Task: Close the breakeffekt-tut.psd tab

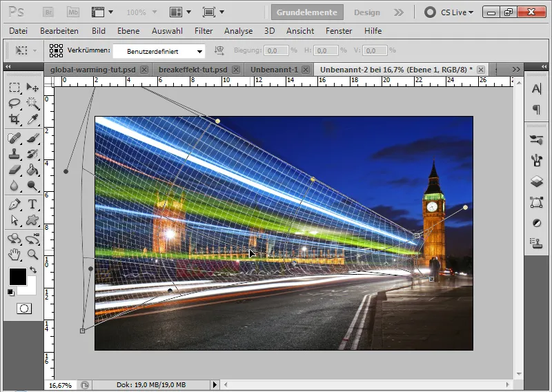Action: (236, 70)
